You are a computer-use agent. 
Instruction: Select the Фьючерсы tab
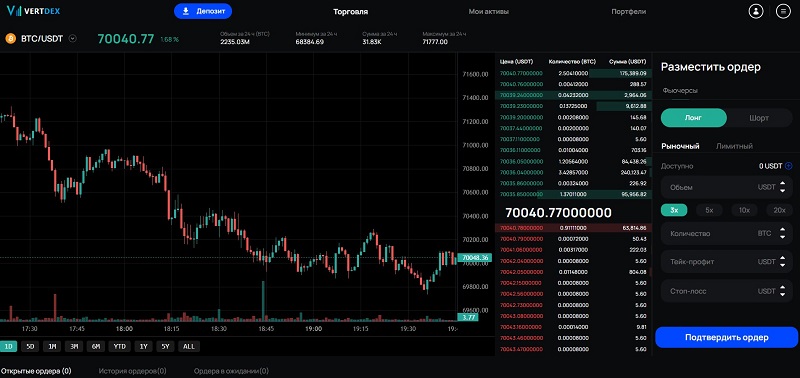click(680, 90)
